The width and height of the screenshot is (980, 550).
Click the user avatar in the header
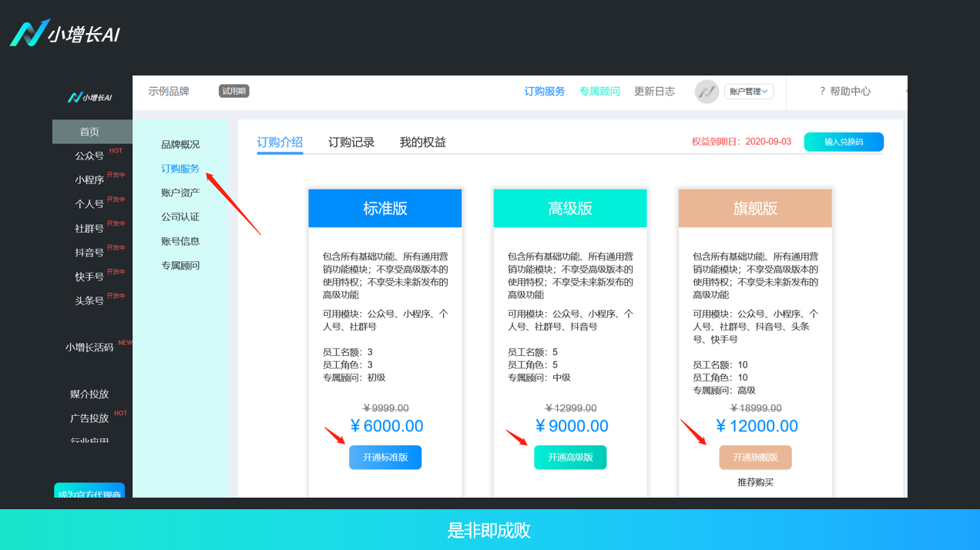pos(706,92)
